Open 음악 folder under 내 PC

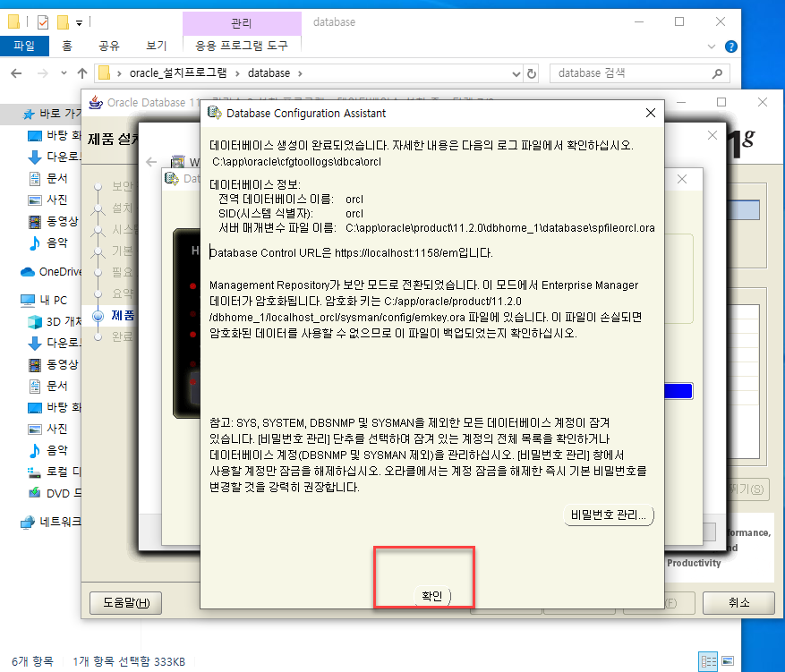pyautogui.click(x=48, y=450)
